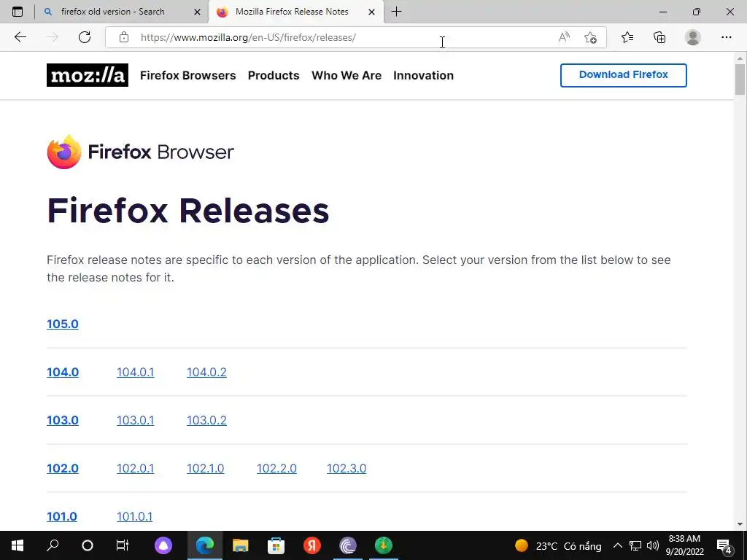Activate Read aloud icon in address bar
The width and height of the screenshot is (747, 560).
(x=564, y=37)
